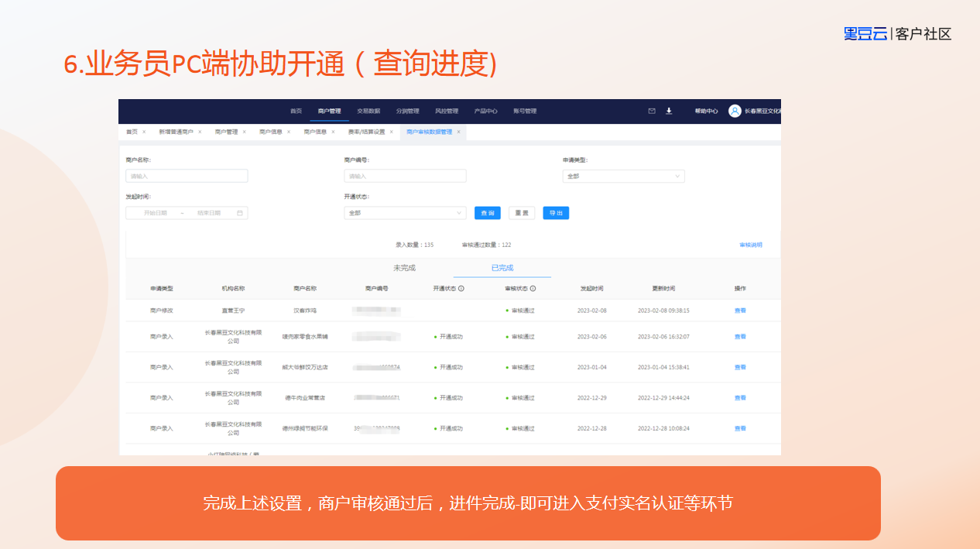Click 更新时间 column header
The width and height of the screenshot is (980, 549).
pos(663,288)
